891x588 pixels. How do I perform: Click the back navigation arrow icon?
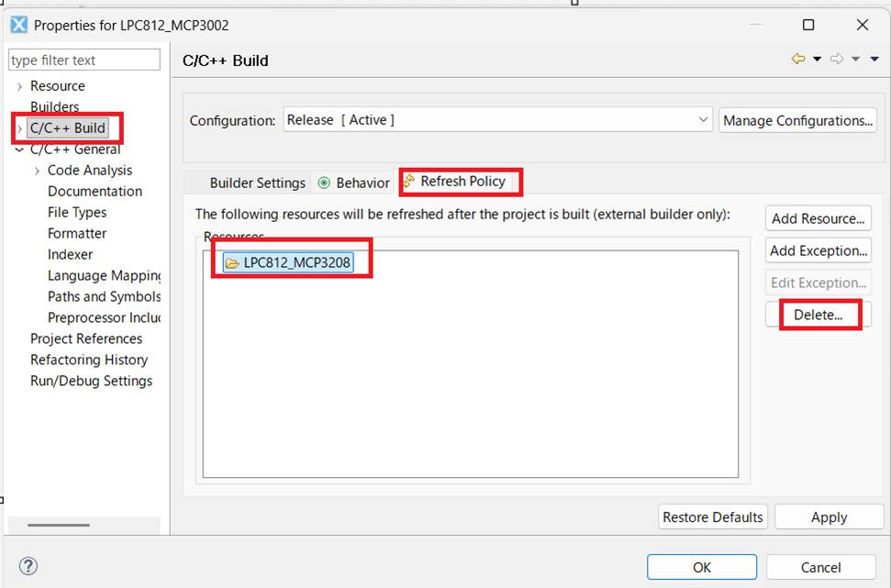pos(798,60)
